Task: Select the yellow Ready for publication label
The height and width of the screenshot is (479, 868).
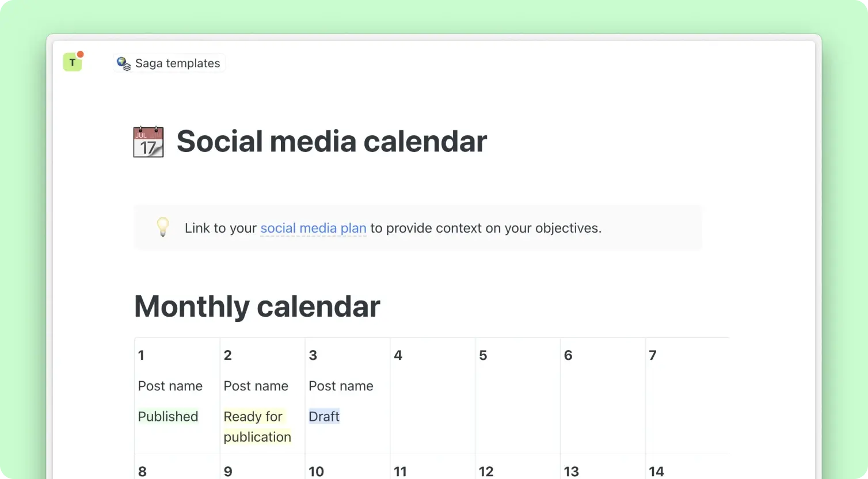Action: [x=257, y=427]
